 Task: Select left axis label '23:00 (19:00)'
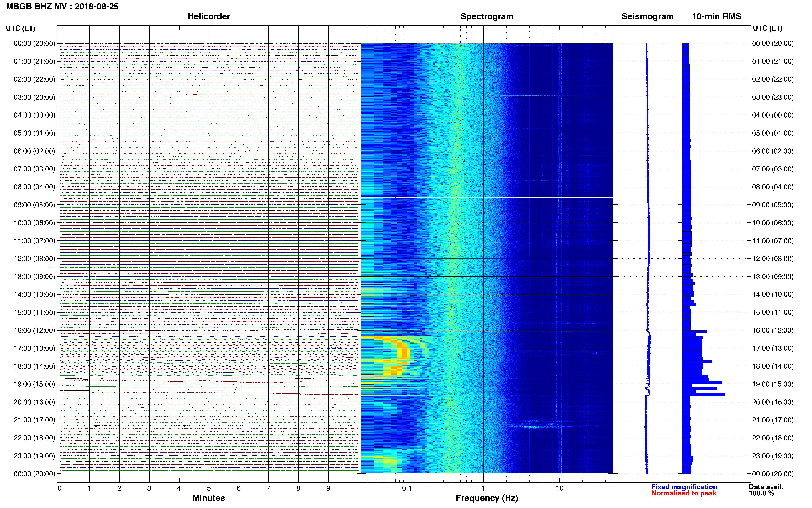[34, 456]
